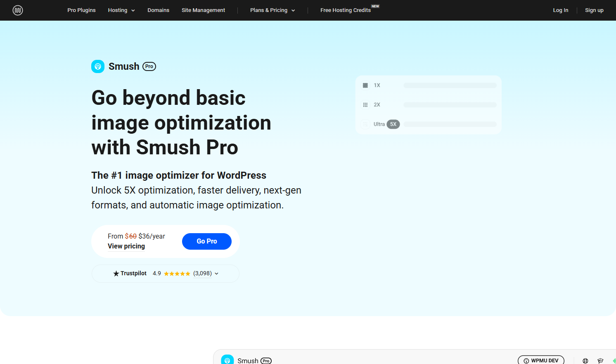Image resolution: width=616 pixels, height=364 pixels.
Task: Click the "2X" label text
Action: point(377,105)
